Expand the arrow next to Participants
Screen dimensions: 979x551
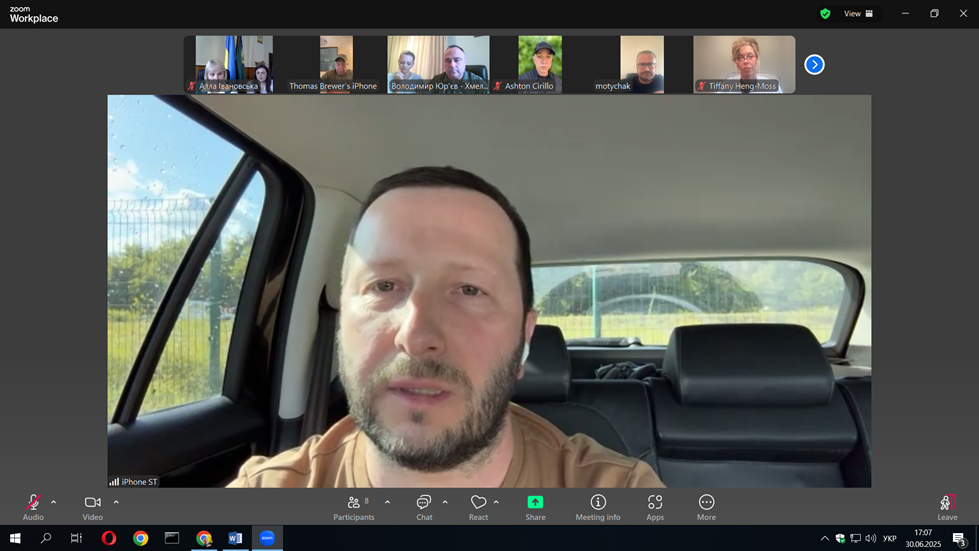coord(387,502)
